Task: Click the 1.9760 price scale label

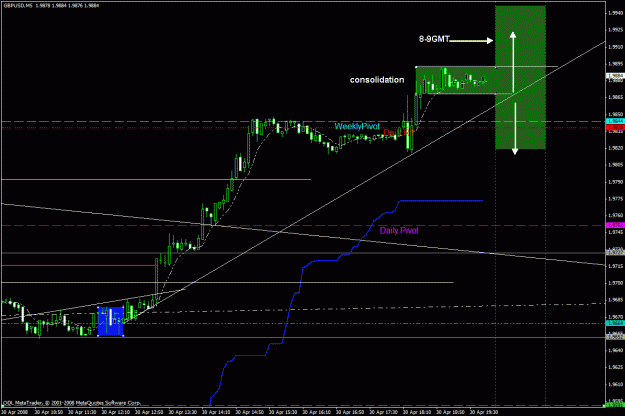Action: click(615, 216)
